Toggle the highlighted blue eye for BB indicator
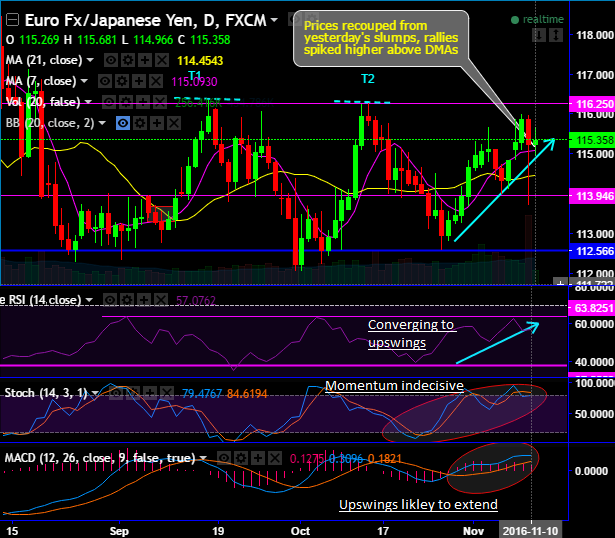615x538 pixels. [123, 123]
